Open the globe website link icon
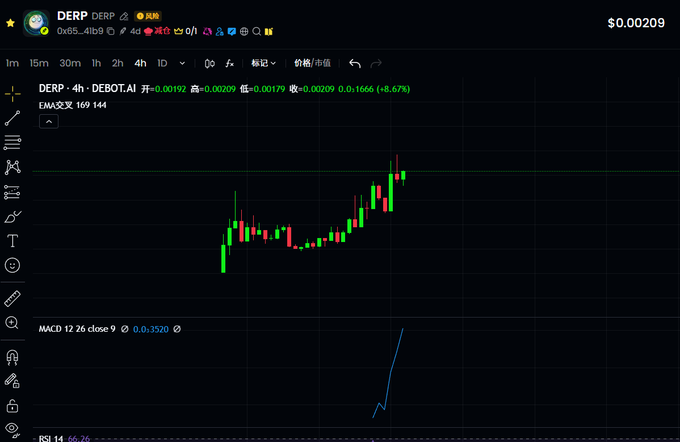The image size is (680, 442). pyautogui.click(x=244, y=31)
